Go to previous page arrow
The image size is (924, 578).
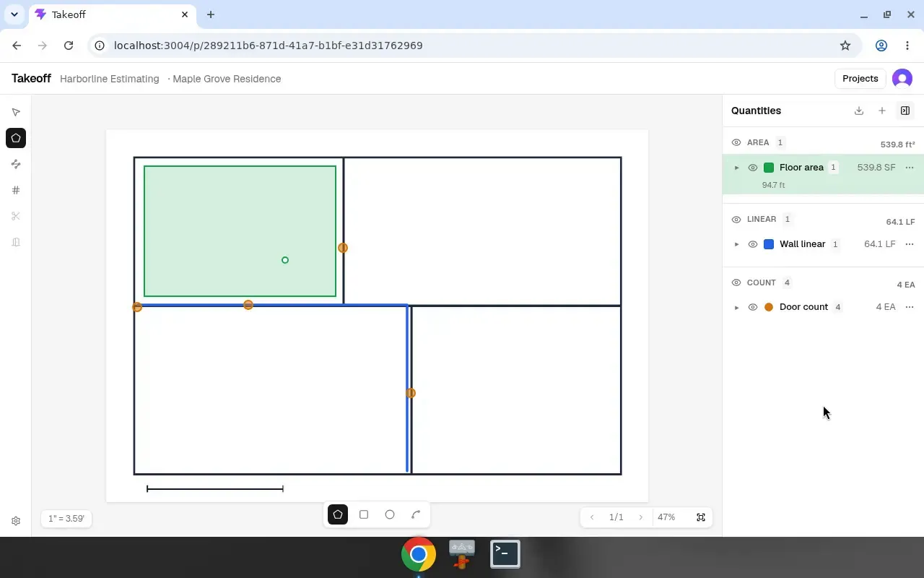(x=592, y=517)
